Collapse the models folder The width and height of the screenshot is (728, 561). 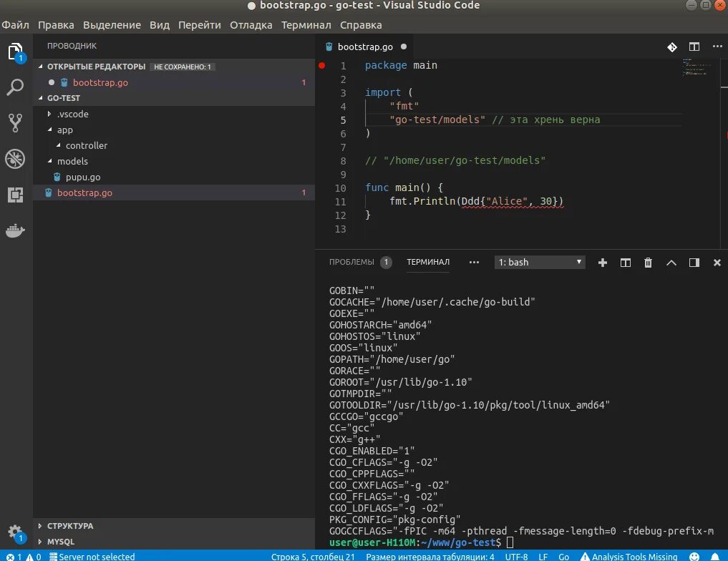click(x=49, y=162)
